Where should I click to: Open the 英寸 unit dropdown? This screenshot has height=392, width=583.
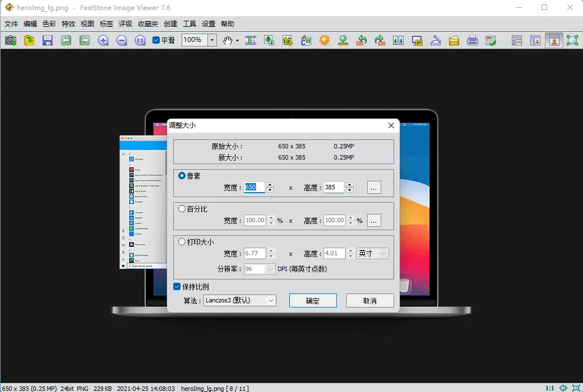[x=373, y=254]
